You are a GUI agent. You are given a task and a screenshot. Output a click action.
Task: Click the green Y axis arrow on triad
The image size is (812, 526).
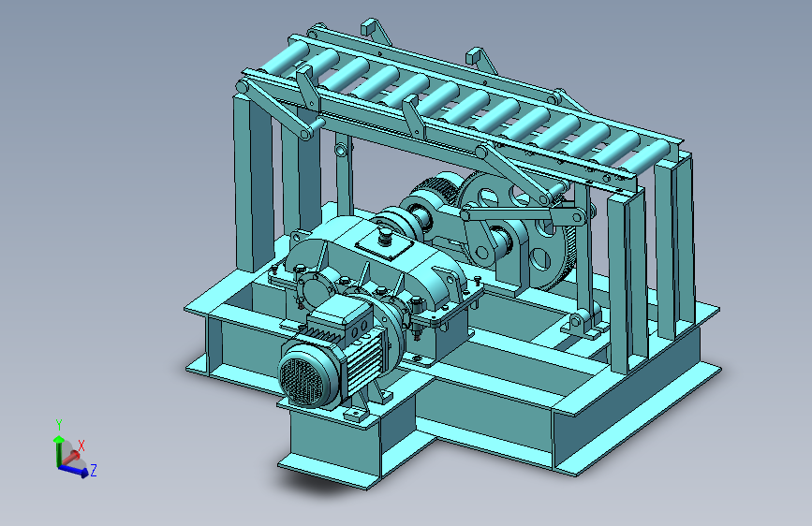[x=58, y=449]
